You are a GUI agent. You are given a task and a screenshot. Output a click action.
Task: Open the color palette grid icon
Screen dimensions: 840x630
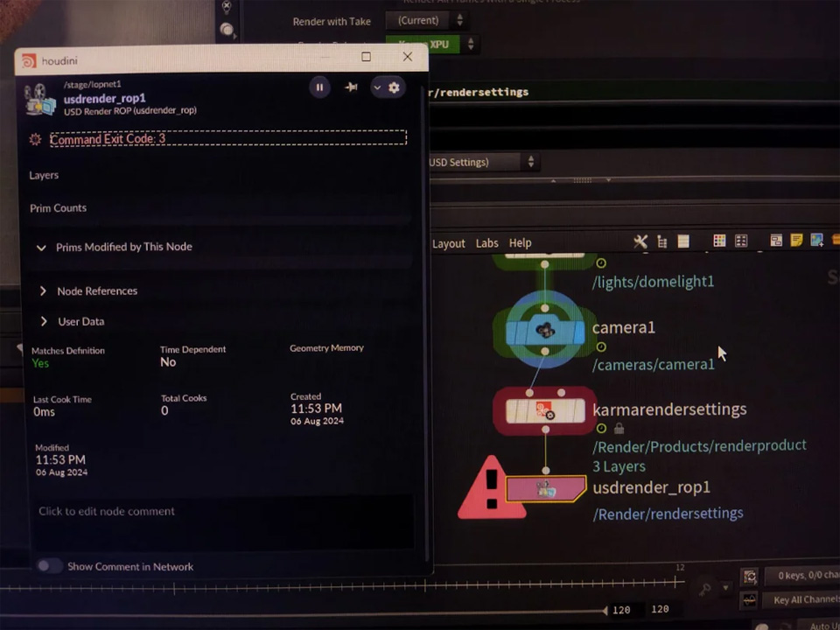(x=719, y=241)
